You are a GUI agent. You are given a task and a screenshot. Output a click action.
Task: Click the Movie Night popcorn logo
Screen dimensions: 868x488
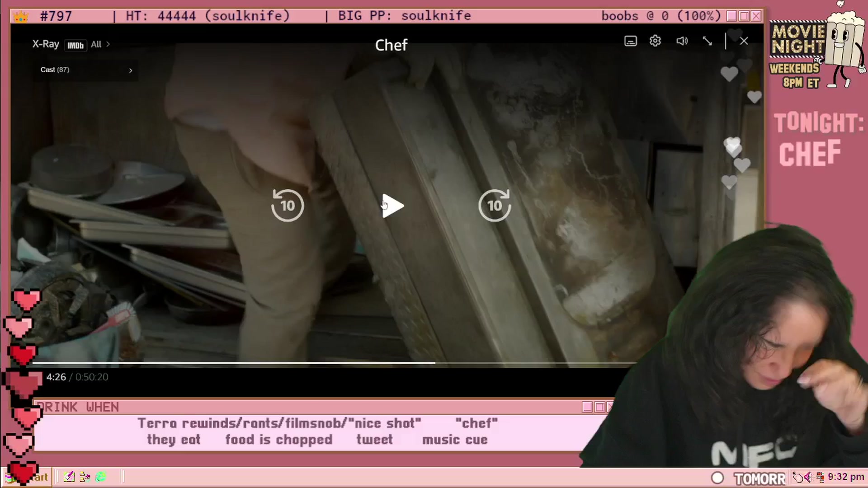click(x=817, y=45)
